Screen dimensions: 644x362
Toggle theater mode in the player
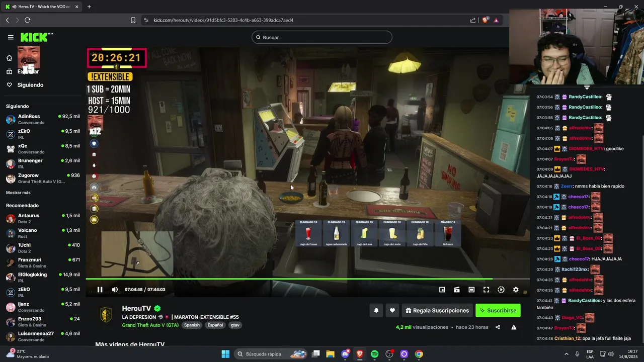pyautogui.click(x=471, y=290)
